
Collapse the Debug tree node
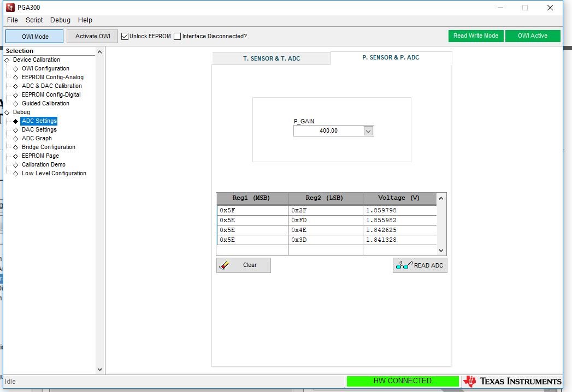7,112
